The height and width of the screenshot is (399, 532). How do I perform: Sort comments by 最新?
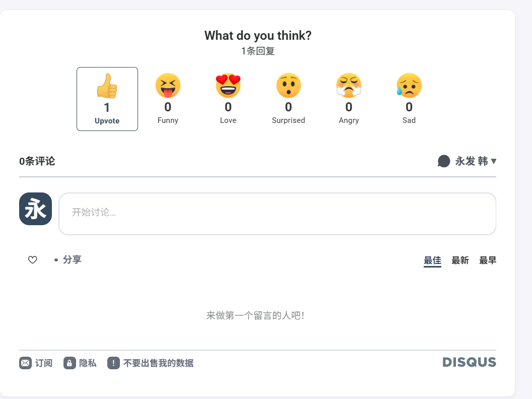[460, 260]
